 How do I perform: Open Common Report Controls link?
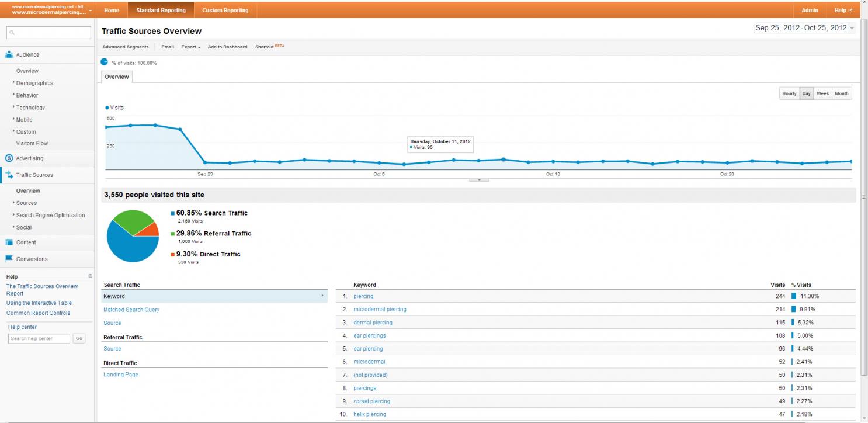pyautogui.click(x=38, y=313)
